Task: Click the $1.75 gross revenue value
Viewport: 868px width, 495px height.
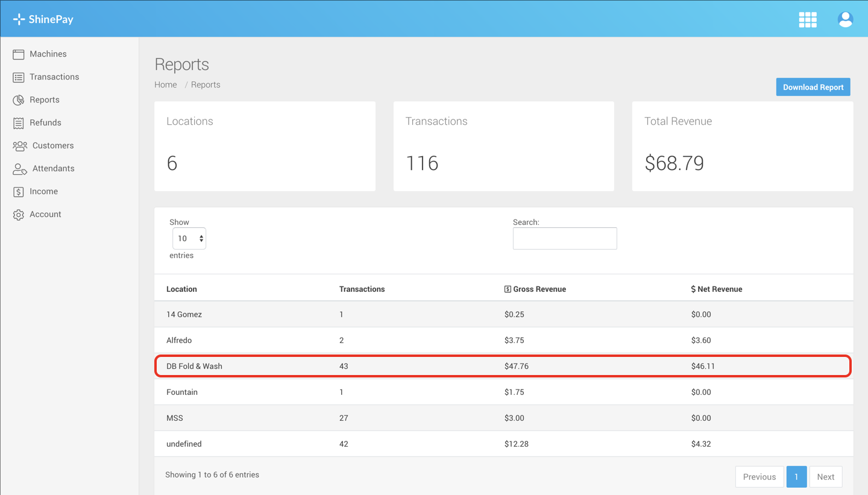Action: click(x=514, y=392)
